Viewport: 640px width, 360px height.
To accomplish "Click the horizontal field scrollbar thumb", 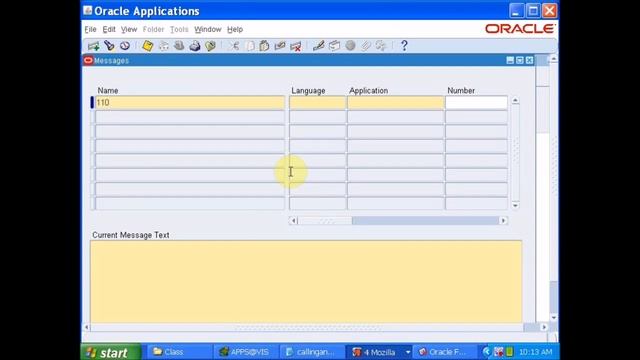I will point(325,220).
